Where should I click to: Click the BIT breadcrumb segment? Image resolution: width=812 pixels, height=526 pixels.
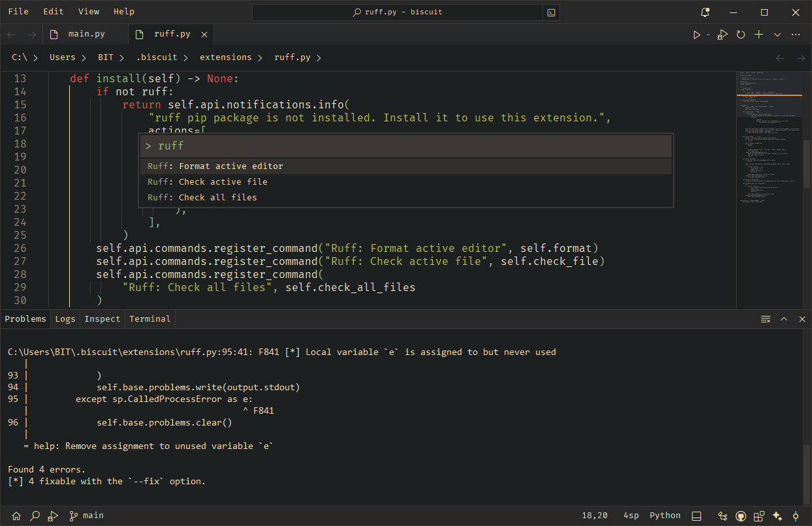pos(106,57)
